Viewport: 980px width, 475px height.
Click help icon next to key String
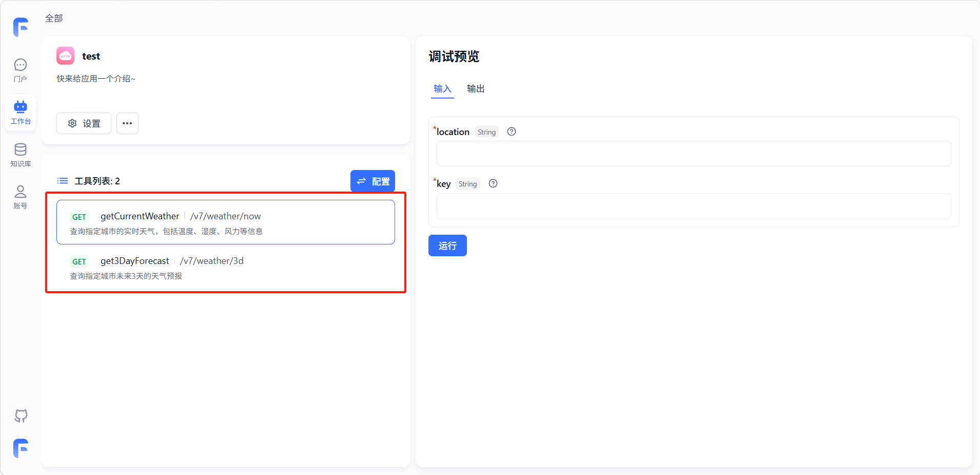coord(493,183)
